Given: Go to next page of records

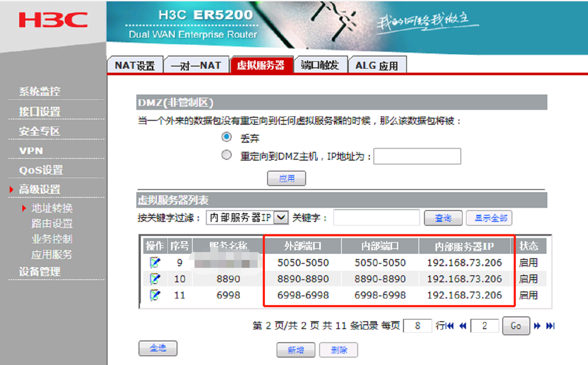Looking at the screenshot, I should 537,326.
